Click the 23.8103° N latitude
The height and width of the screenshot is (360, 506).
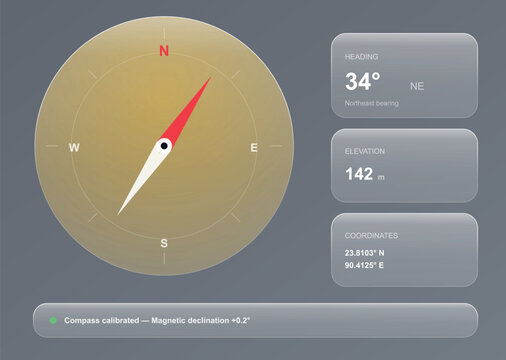click(x=364, y=253)
